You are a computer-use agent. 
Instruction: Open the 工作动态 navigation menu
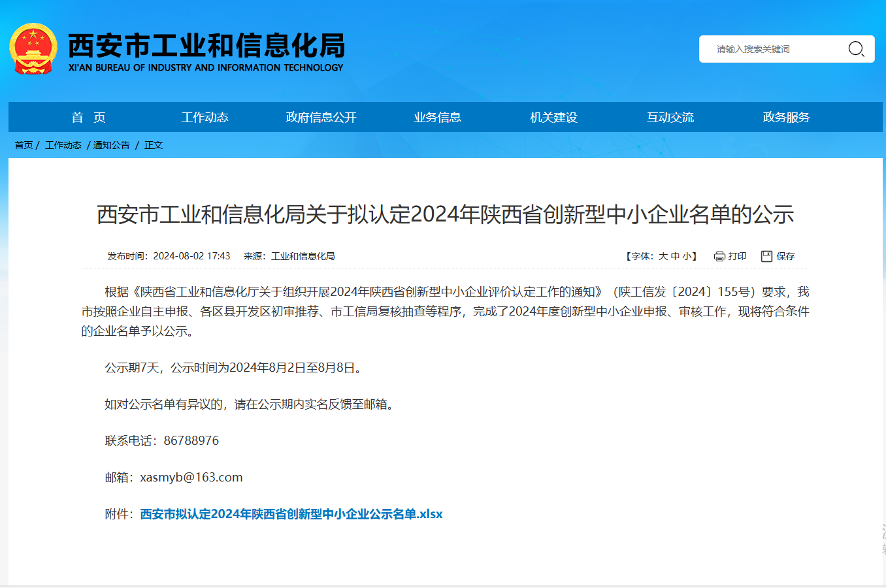(x=205, y=118)
